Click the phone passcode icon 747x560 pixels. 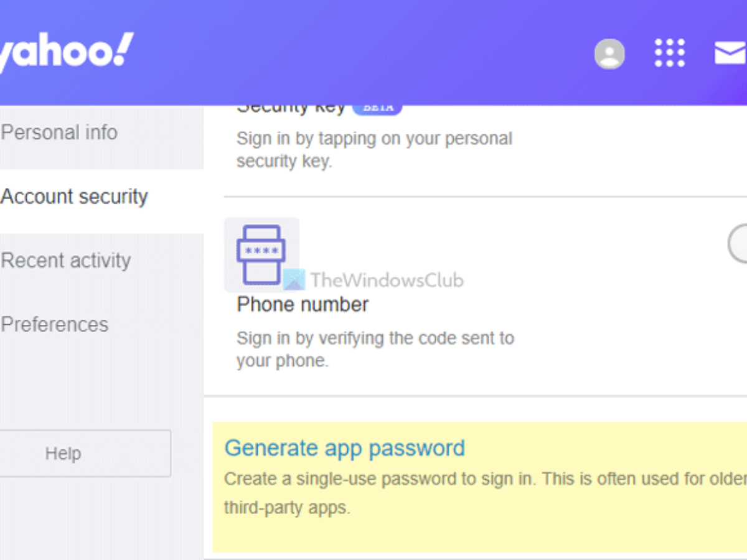[x=261, y=254]
